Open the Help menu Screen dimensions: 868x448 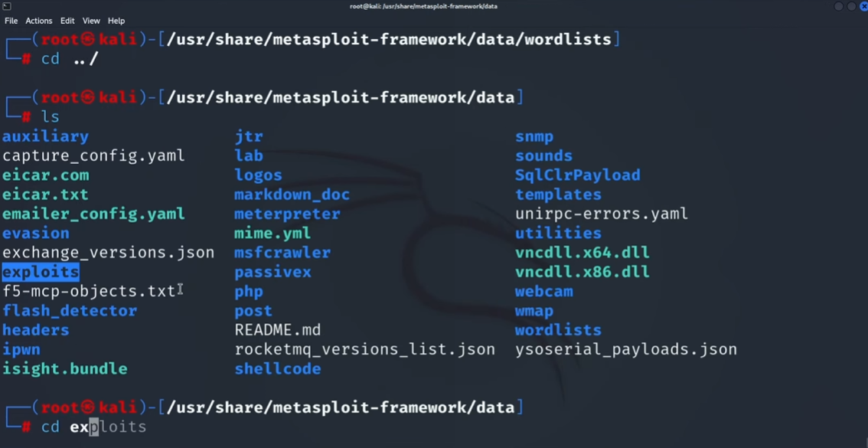116,21
